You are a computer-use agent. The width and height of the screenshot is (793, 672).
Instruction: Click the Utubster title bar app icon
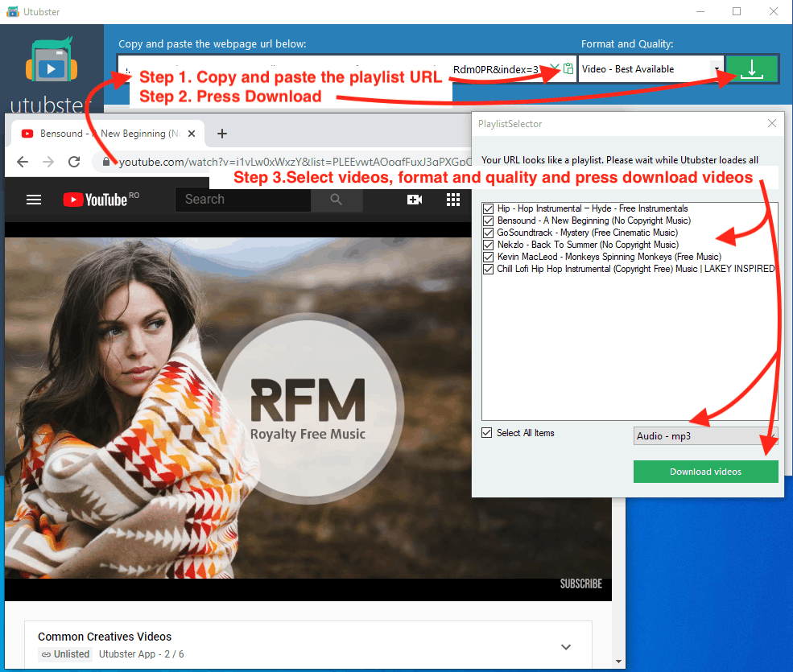pyautogui.click(x=13, y=11)
